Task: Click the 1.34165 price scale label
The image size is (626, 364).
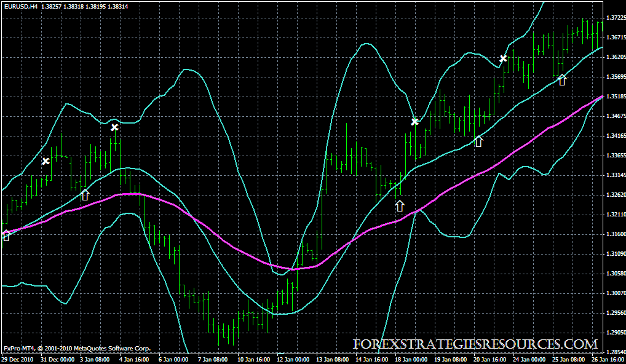Action: [615, 136]
